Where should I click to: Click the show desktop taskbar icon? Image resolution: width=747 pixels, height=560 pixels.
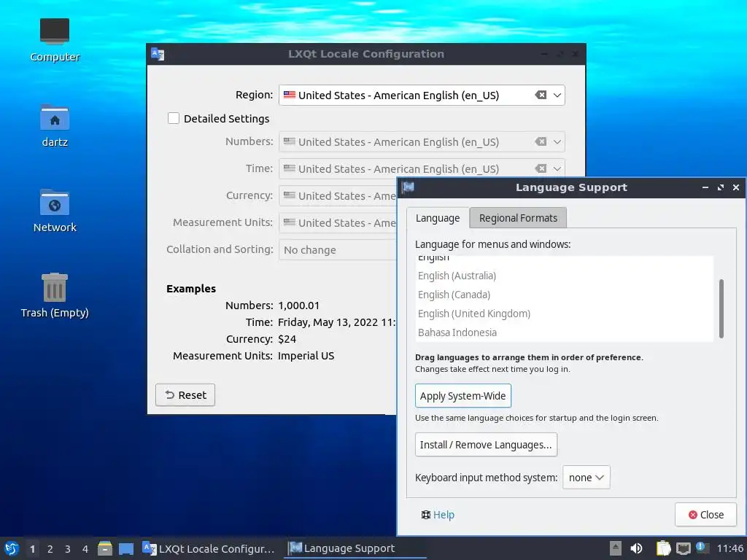click(126, 548)
